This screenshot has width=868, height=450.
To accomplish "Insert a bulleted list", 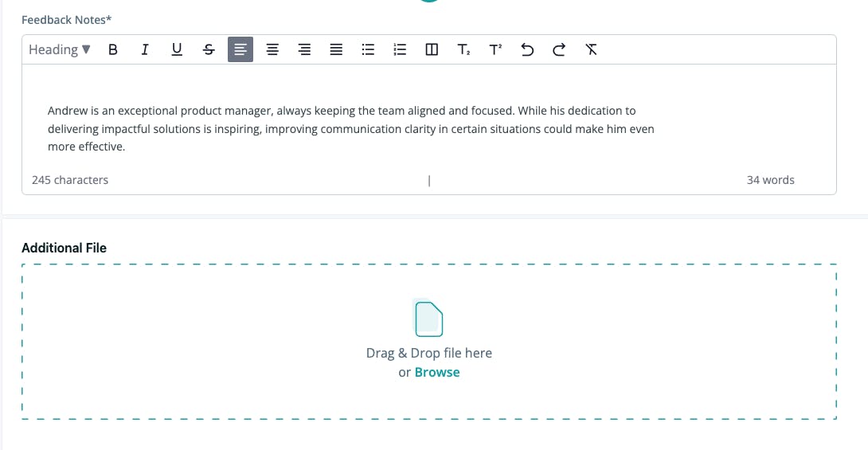I will [x=368, y=49].
